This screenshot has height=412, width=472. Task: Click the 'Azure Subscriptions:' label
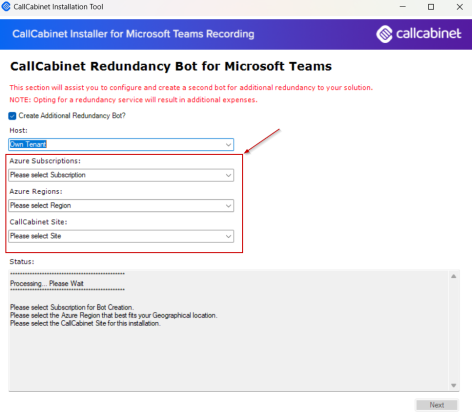pos(45,161)
